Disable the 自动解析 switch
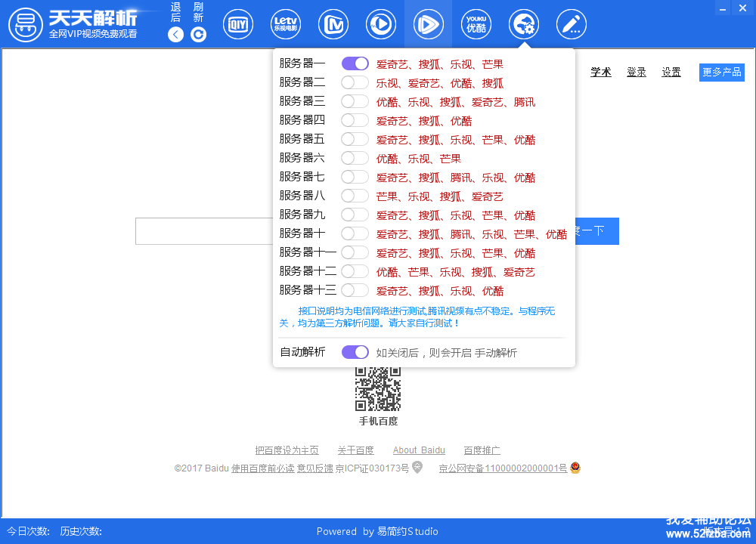 pos(355,352)
